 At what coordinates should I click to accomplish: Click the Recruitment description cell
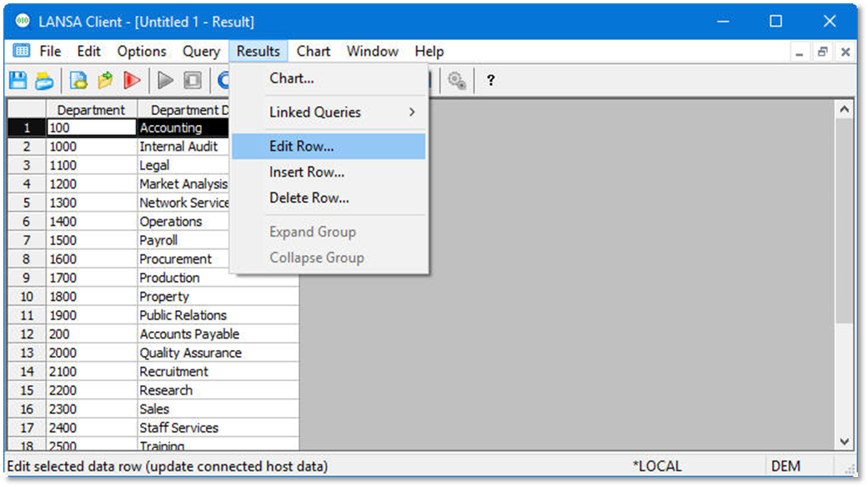pyautogui.click(x=218, y=372)
